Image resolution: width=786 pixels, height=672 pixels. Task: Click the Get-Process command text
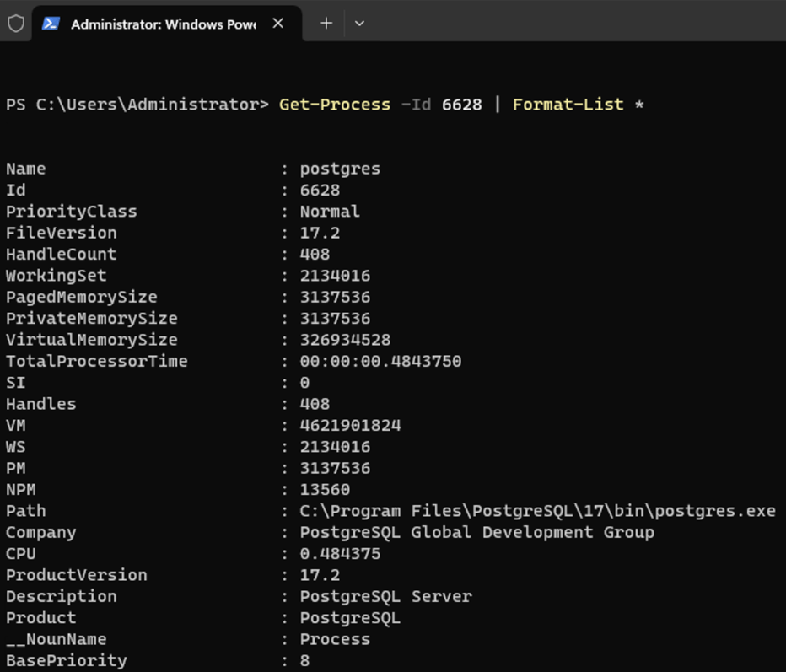coord(335,105)
